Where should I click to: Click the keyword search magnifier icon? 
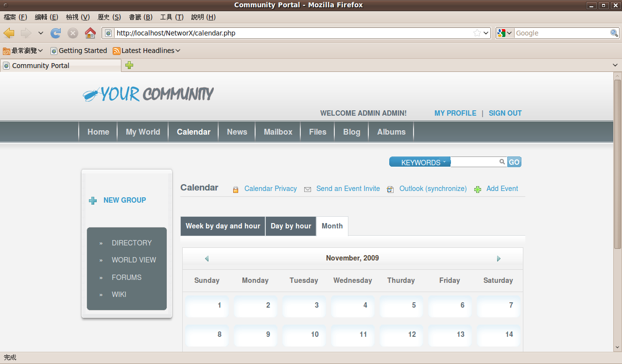502,162
